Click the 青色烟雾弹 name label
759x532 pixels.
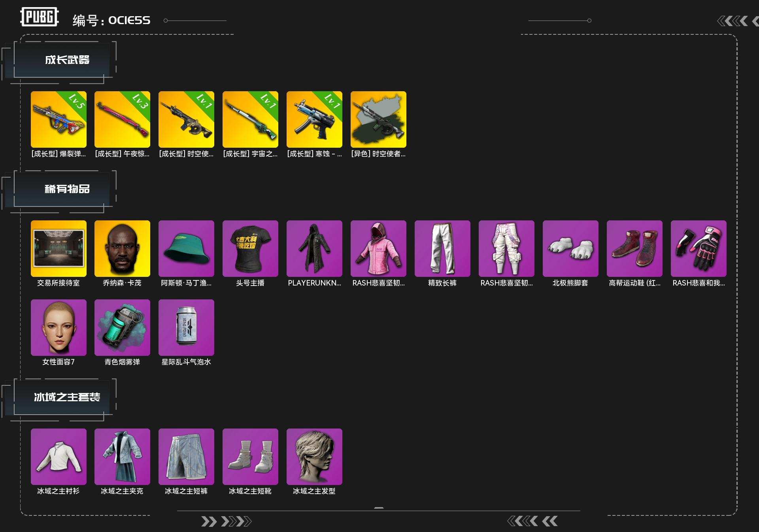point(122,362)
